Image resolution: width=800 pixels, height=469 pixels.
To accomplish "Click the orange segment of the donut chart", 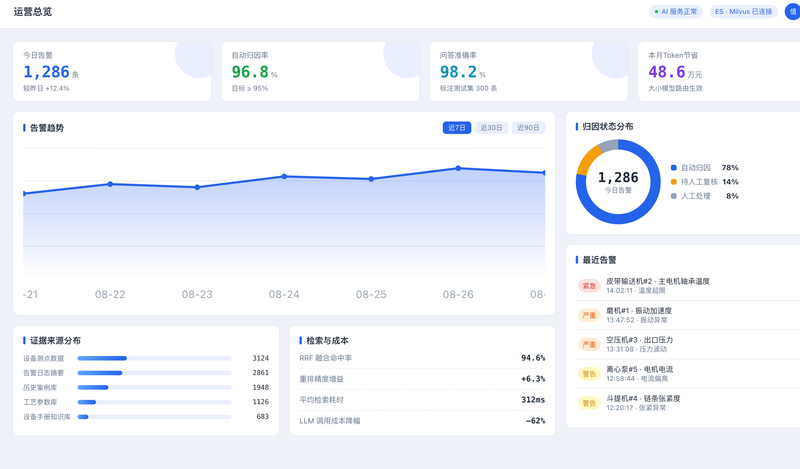I will 588,159.
